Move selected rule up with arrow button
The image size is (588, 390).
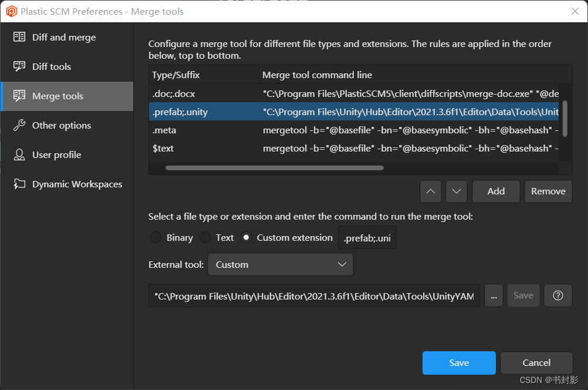click(431, 191)
